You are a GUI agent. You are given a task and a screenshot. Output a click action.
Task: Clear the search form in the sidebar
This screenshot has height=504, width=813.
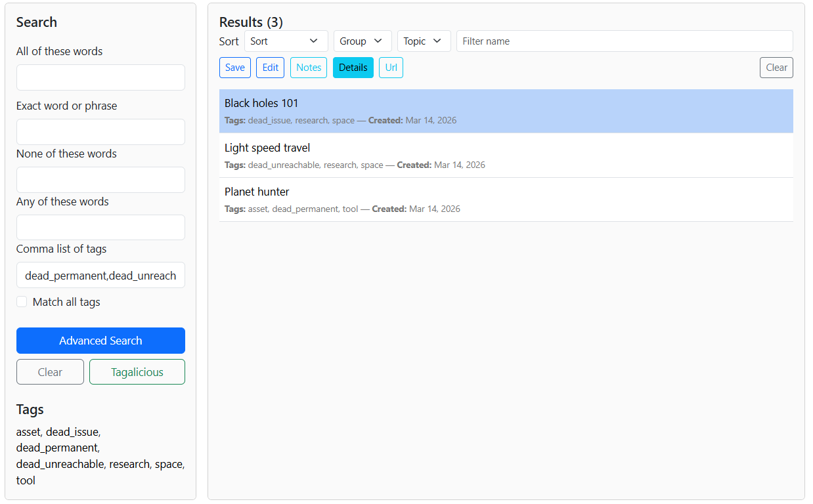[50, 372]
